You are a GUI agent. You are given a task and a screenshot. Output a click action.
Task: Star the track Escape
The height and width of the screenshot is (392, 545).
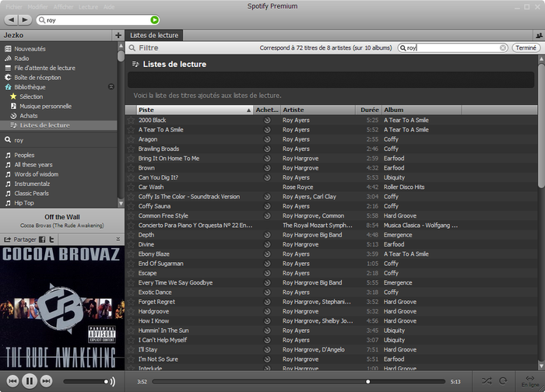(131, 273)
